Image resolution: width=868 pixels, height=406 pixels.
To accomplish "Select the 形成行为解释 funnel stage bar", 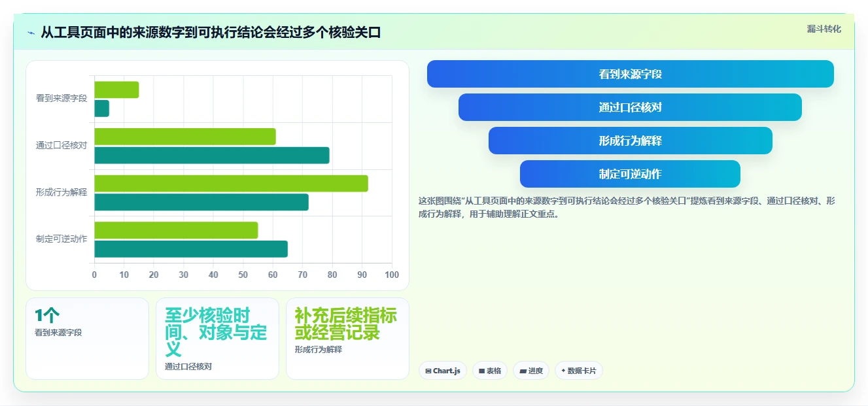I will click(631, 141).
